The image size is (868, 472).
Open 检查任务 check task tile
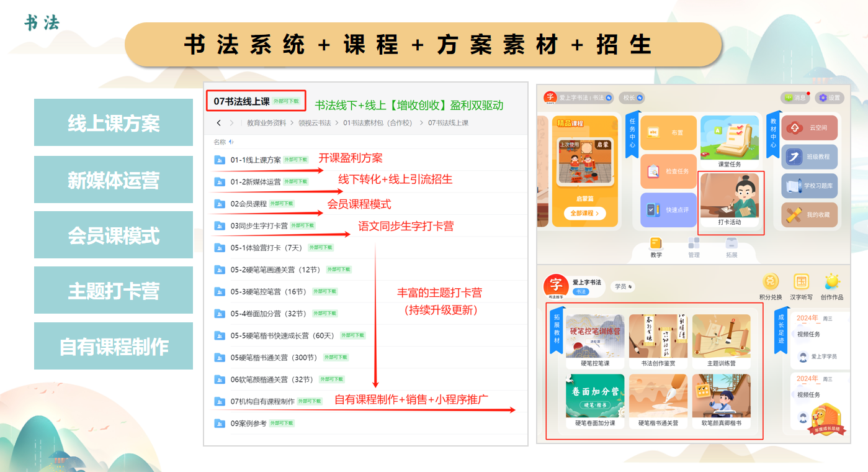pyautogui.click(x=668, y=171)
